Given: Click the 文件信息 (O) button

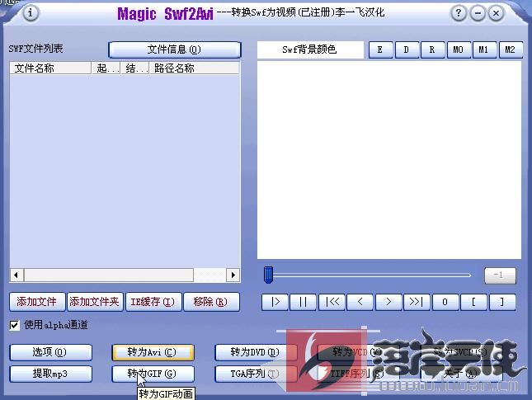Looking at the screenshot, I should (175, 49).
